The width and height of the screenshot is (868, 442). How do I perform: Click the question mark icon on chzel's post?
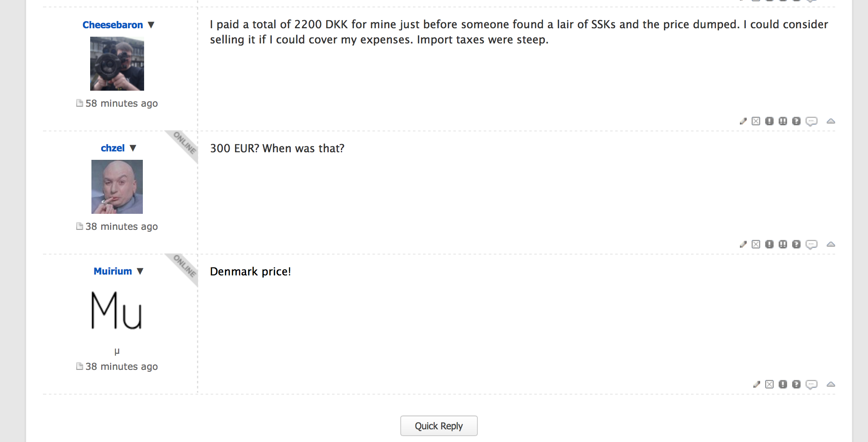click(x=796, y=245)
